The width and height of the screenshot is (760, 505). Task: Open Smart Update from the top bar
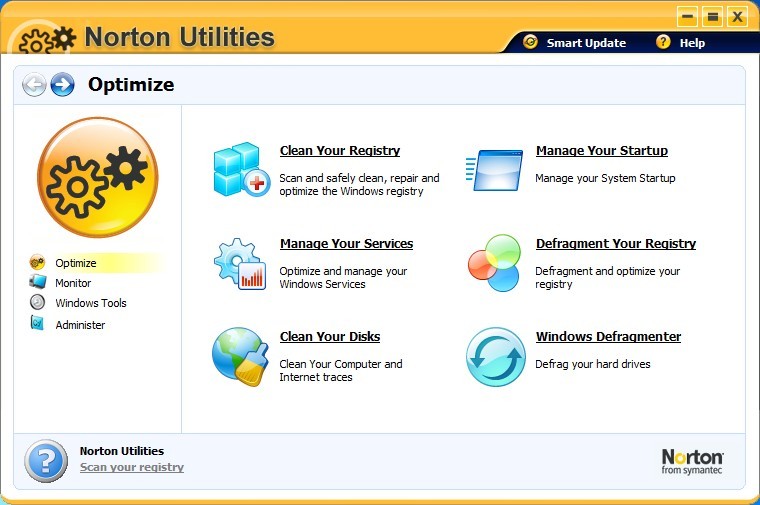coord(585,43)
